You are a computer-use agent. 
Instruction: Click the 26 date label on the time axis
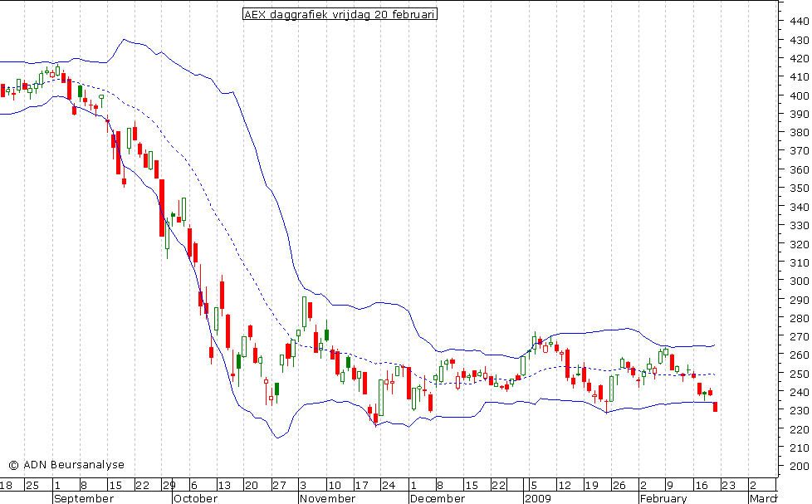coord(619,486)
